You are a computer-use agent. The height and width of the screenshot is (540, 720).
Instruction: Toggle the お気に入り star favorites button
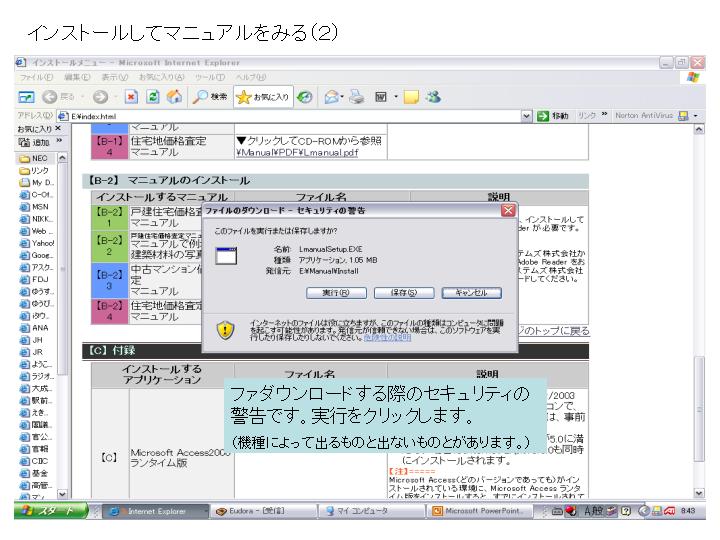click(x=263, y=97)
